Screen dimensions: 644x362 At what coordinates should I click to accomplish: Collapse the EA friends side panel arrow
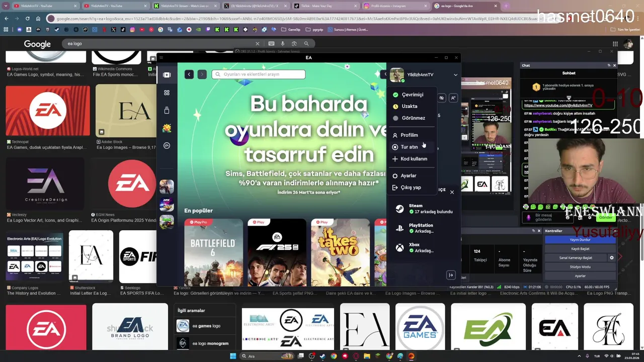451,275
